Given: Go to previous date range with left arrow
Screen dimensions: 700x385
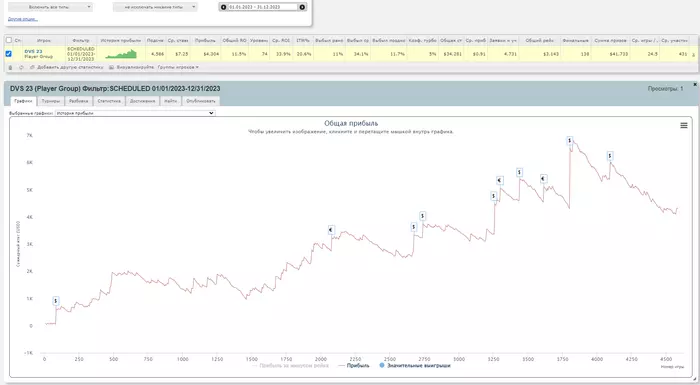Looking at the screenshot, I should pyautogui.click(x=224, y=7).
